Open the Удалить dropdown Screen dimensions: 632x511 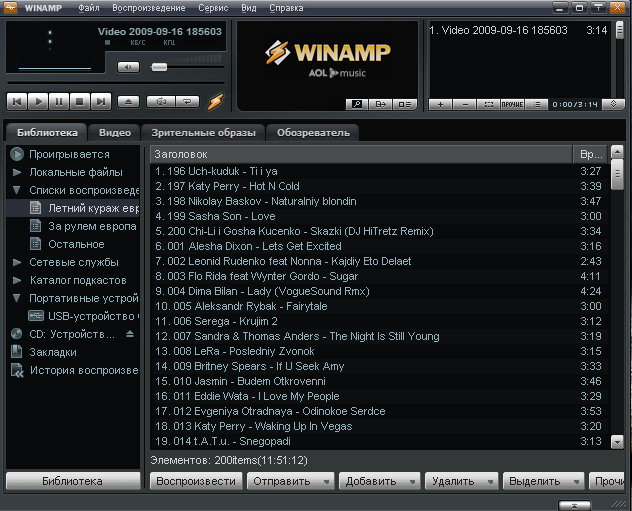[462, 481]
